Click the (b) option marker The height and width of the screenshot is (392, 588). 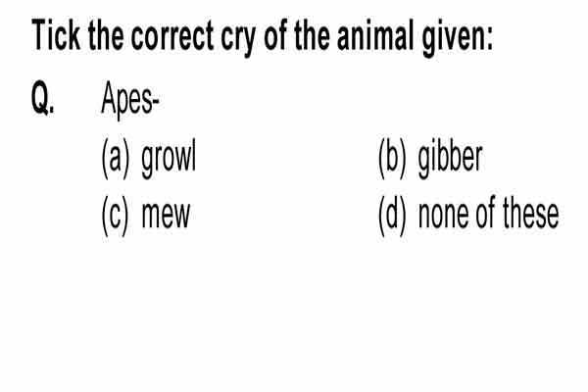tap(392, 159)
